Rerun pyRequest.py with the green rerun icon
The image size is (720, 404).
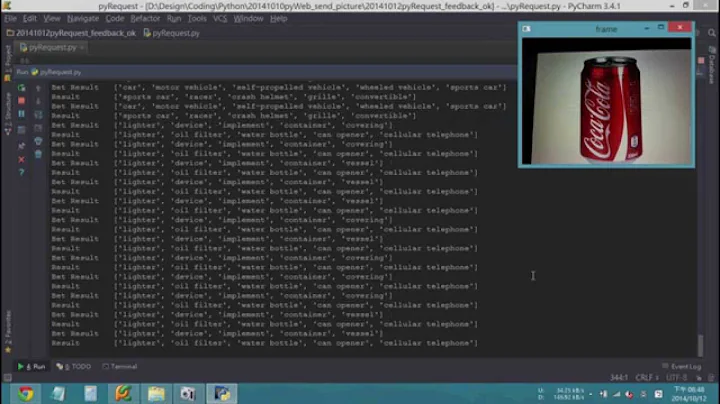click(x=21, y=87)
